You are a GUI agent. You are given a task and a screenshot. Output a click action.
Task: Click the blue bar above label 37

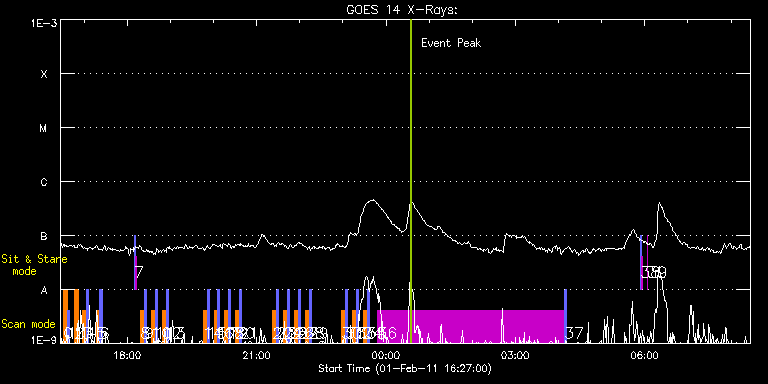click(x=565, y=316)
